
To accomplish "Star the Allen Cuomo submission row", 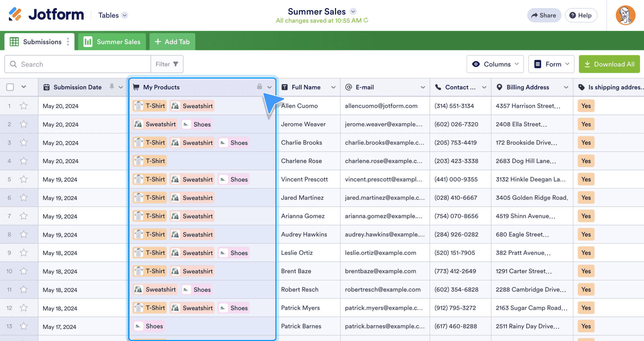I will coord(23,106).
